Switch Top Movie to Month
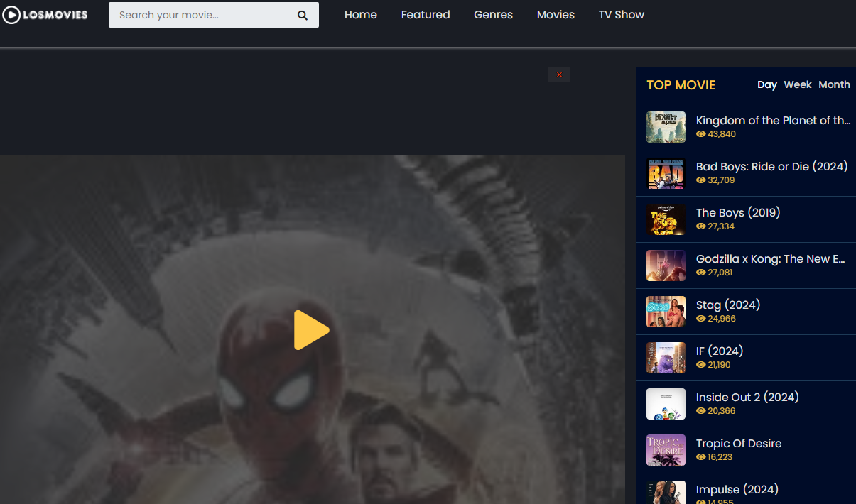The height and width of the screenshot is (504, 856). [834, 84]
